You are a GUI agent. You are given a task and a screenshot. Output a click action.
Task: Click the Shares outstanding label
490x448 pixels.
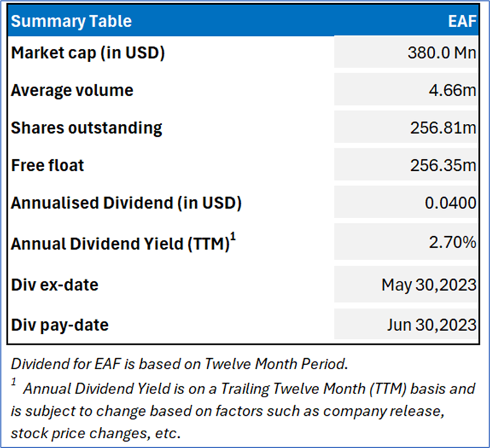[87, 127]
